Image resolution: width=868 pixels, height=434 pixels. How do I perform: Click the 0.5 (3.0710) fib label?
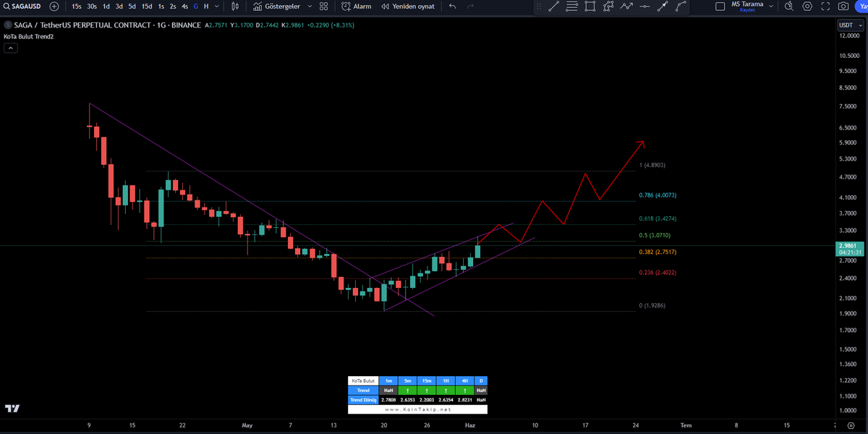655,236
